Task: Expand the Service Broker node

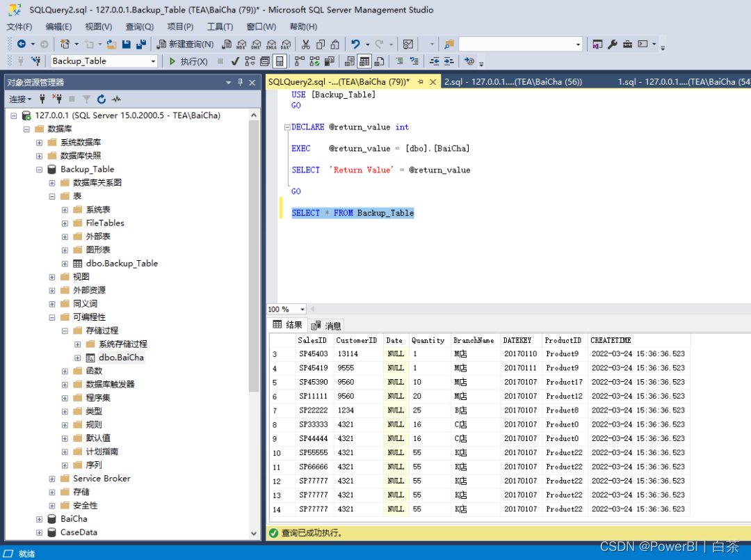Action: [x=52, y=479]
